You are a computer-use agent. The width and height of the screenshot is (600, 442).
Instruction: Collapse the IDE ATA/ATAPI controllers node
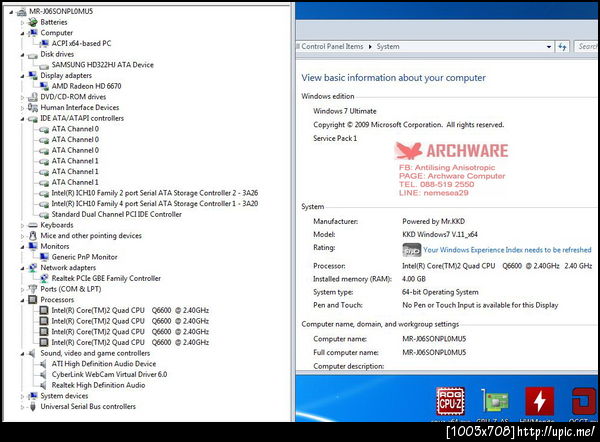22,119
